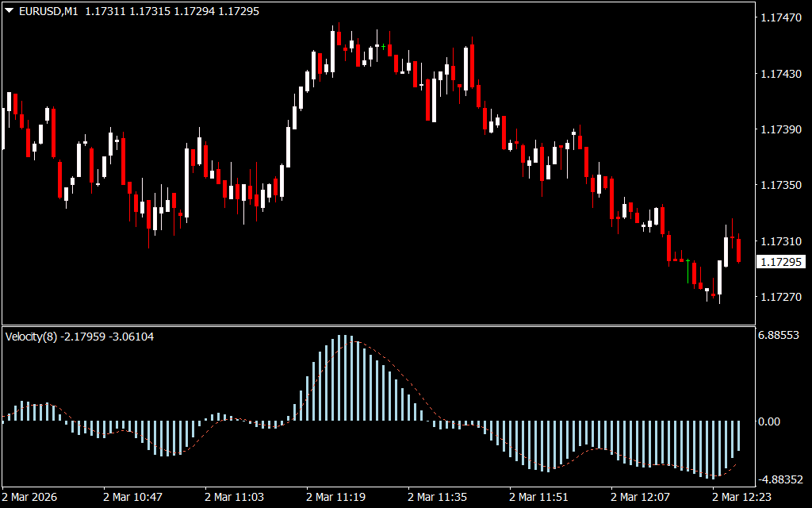Click the 1.17430 price scale label
This screenshot has height=508, width=812.
click(x=780, y=73)
